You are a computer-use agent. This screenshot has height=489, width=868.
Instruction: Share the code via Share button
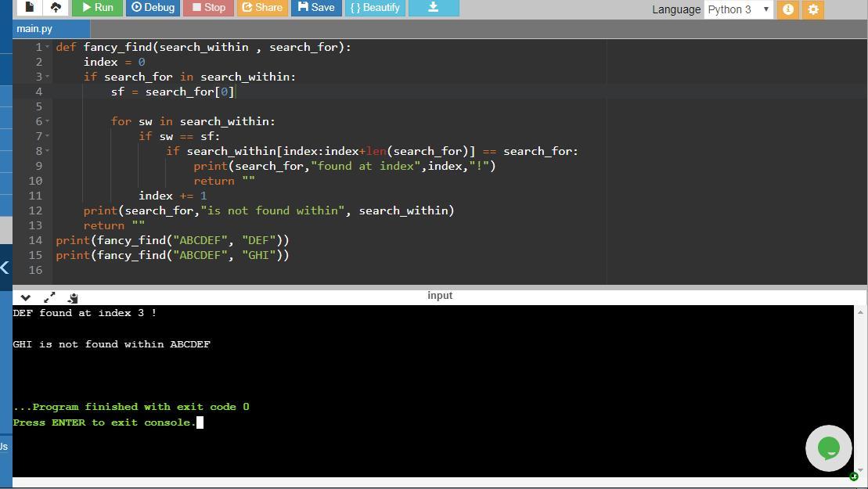262,7
